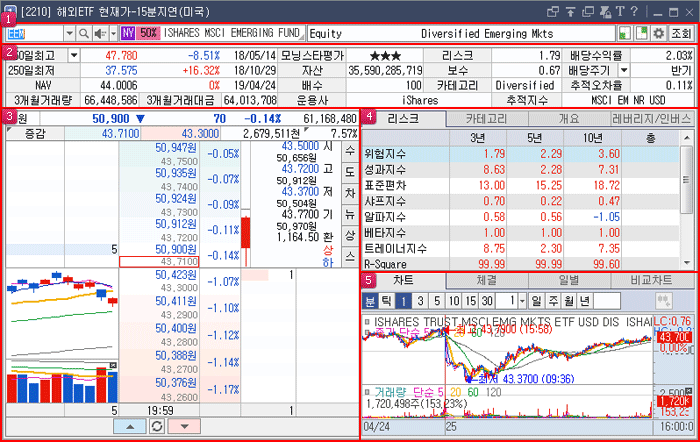Click the empty input box after 년
700x442 pixels.
tap(607, 301)
